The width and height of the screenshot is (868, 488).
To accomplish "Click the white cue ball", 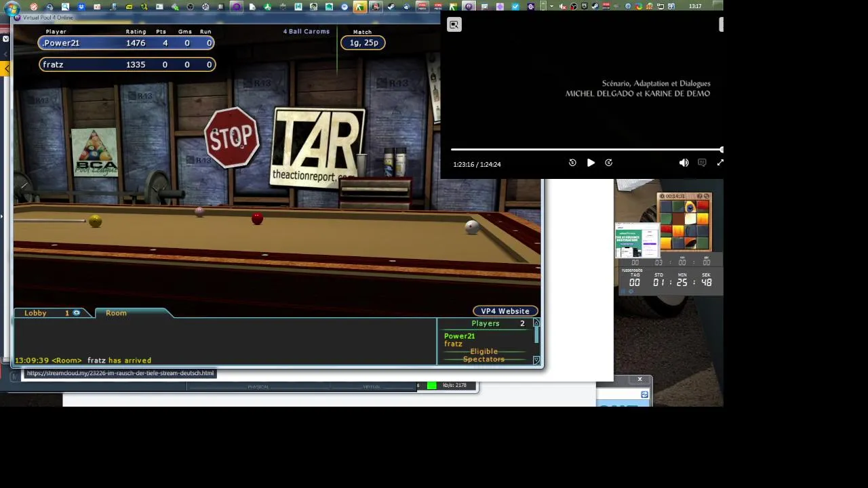I will [x=472, y=228].
